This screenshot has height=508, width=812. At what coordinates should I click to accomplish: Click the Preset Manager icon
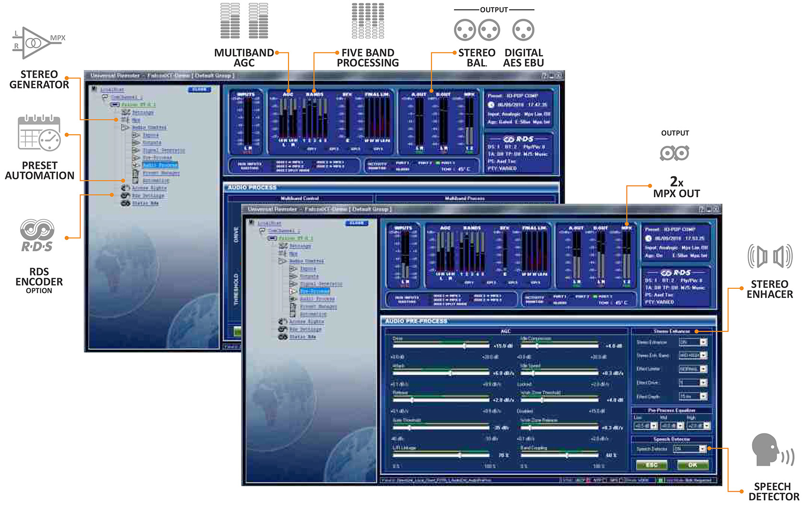(293, 307)
